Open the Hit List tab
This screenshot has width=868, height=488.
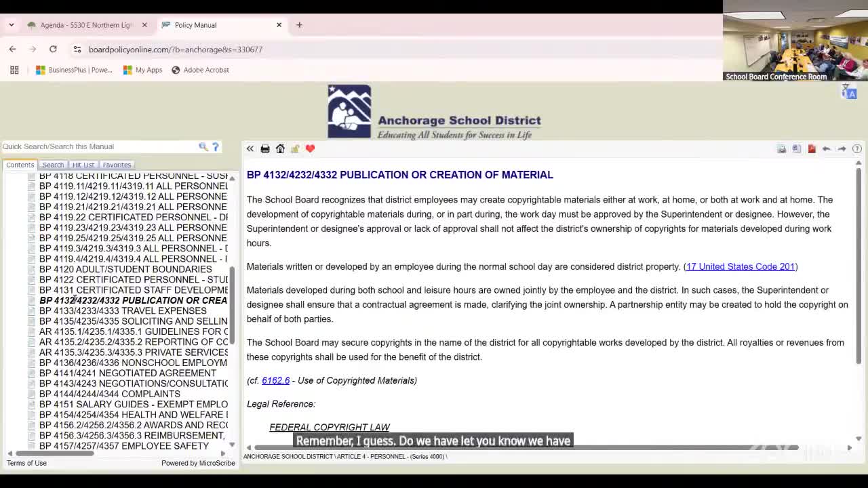pos(83,165)
